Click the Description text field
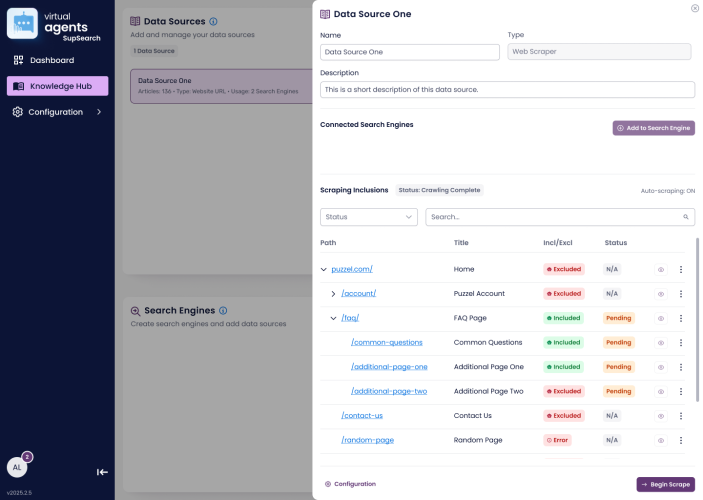This screenshot has height=500, width=703. coord(507,90)
